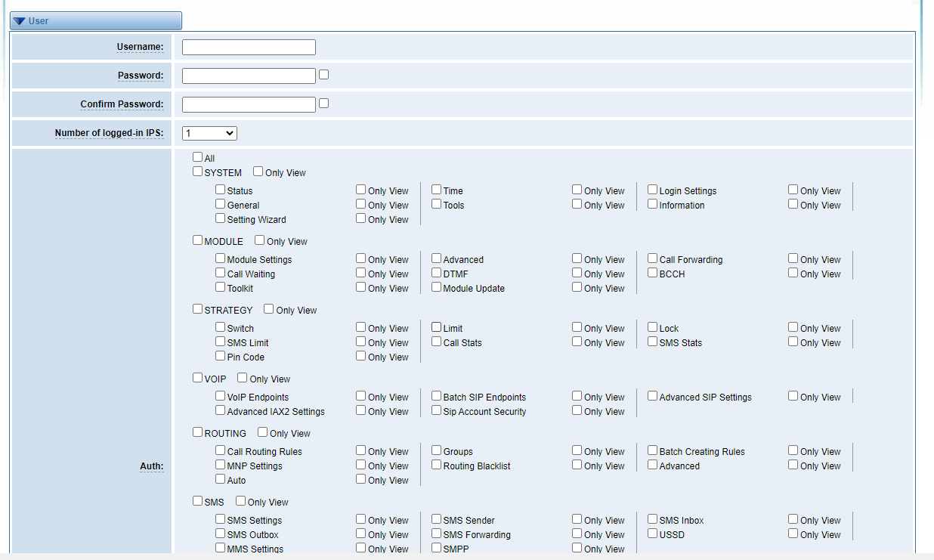Enable the Call Waiting checkbox

220,273
